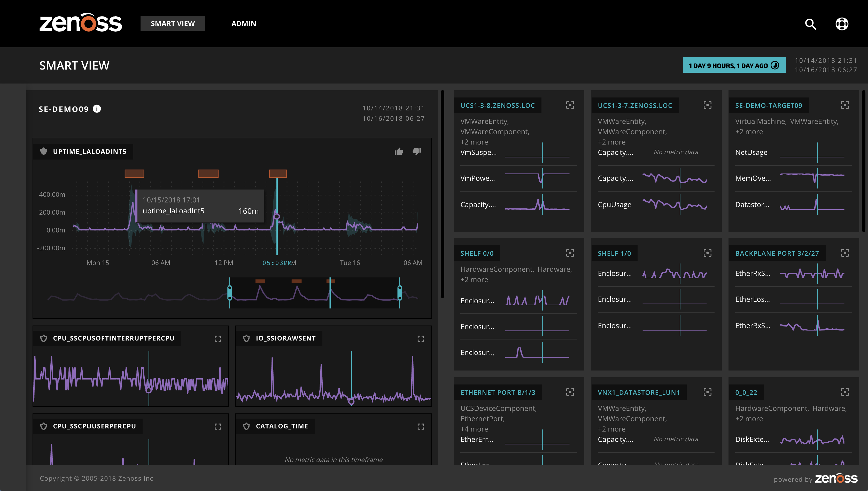
Task: Open the time range selector dropdown
Action: [x=734, y=65]
